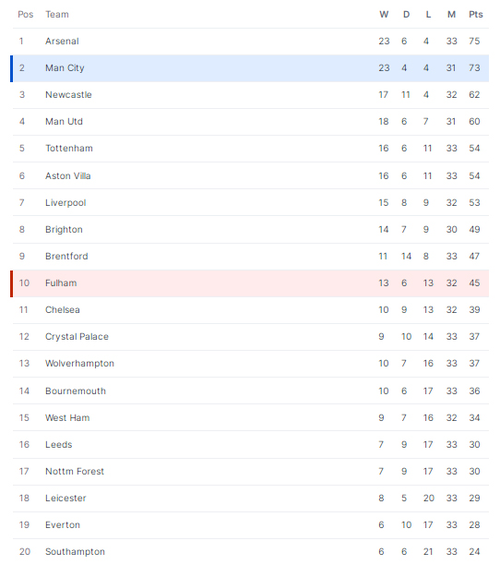This screenshot has height=565, width=500.
Task: Select Tottenham in the standings
Action: (x=69, y=148)
